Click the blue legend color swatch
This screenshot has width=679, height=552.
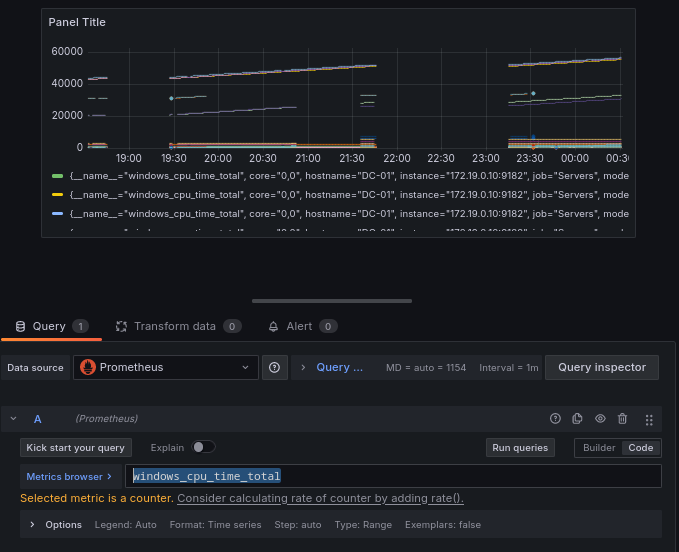click(x=57, y=214)
